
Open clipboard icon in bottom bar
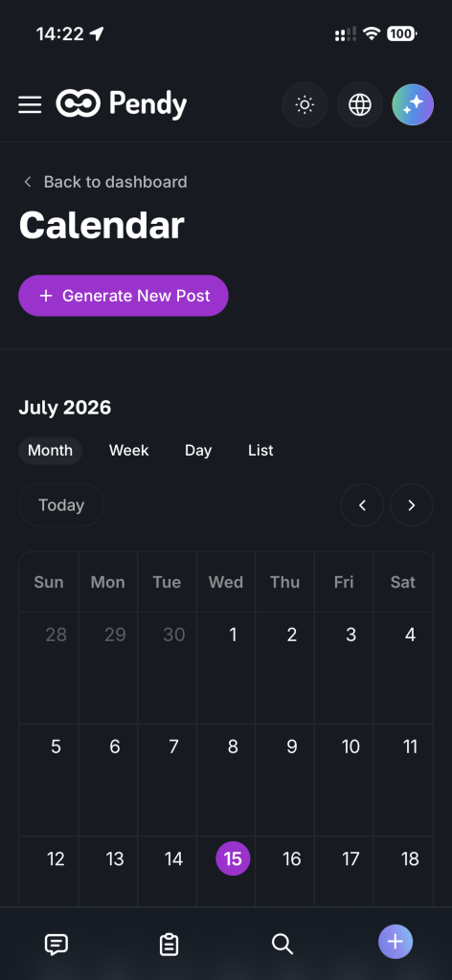[169, 944]
